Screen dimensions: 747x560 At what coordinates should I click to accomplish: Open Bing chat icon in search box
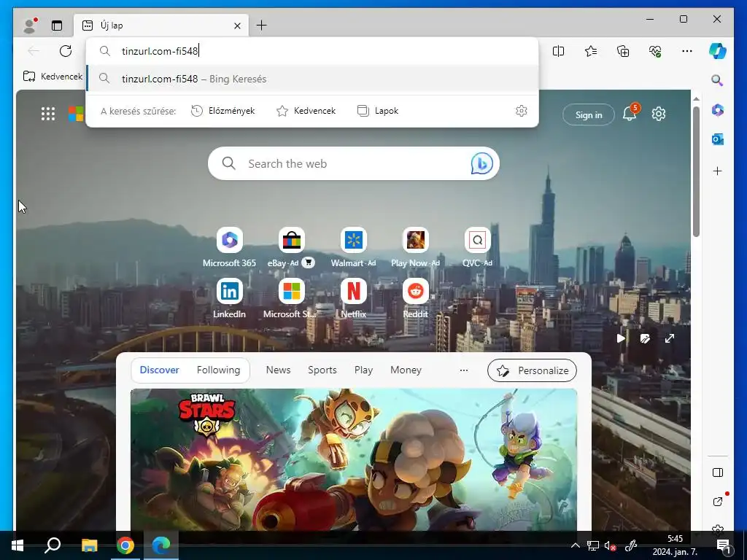pos(481,163)
